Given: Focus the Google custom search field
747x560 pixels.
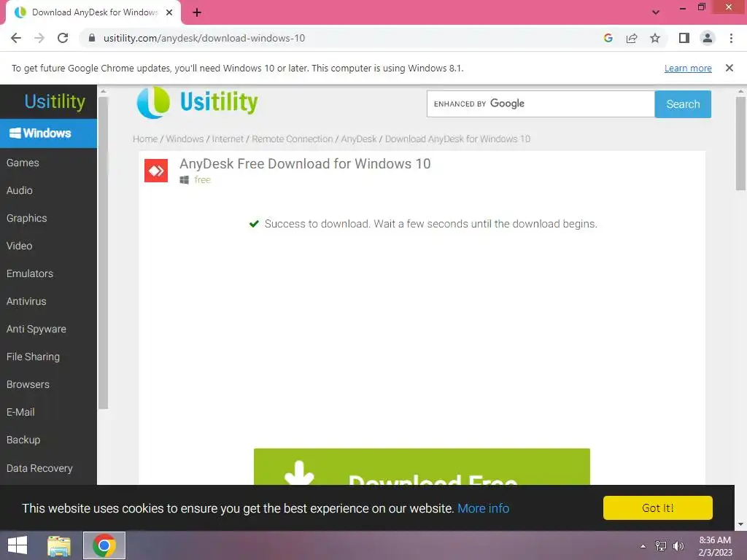Looking at the screenshot, I should pyautogui.click(x=541, y=104).
